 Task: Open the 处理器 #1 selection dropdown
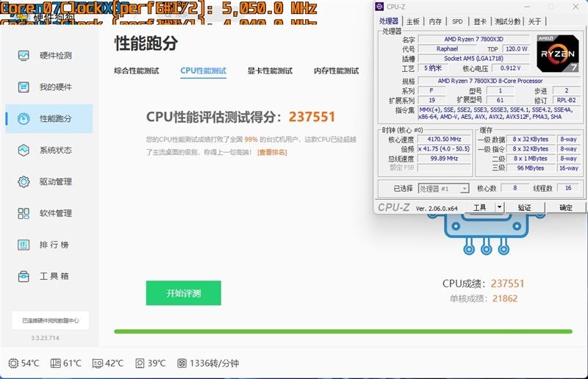point(444,188)
